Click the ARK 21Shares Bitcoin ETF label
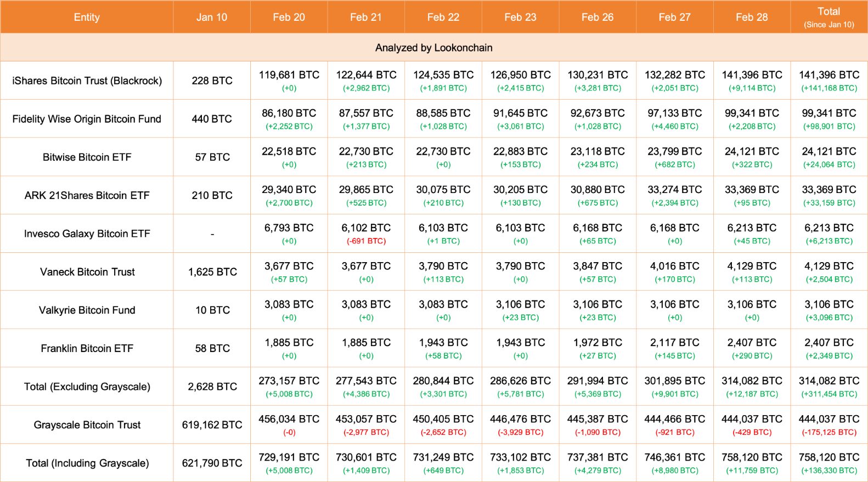Viewport: 868px width, 482px height. click(x=87, y=195)
